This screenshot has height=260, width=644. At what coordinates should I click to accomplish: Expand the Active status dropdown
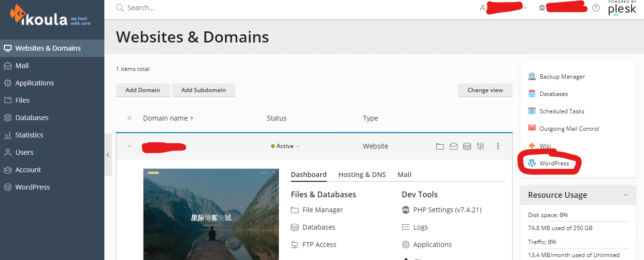(x=286, y=146)
